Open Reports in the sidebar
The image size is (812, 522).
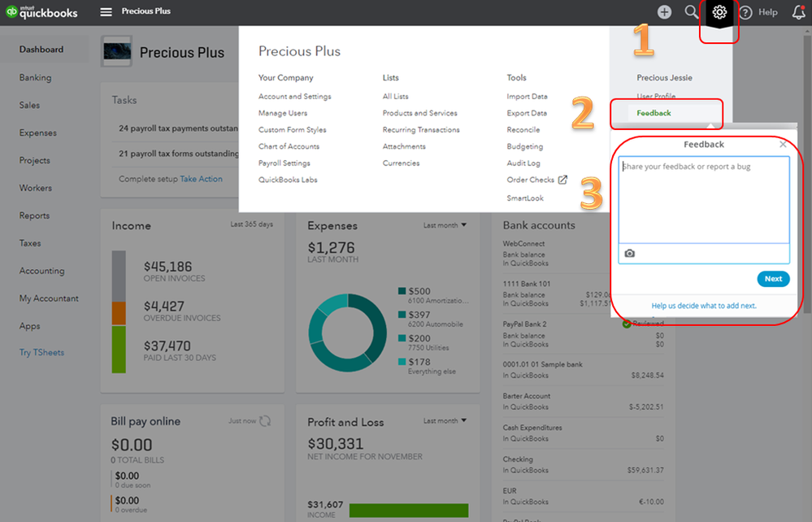(34, 215)
